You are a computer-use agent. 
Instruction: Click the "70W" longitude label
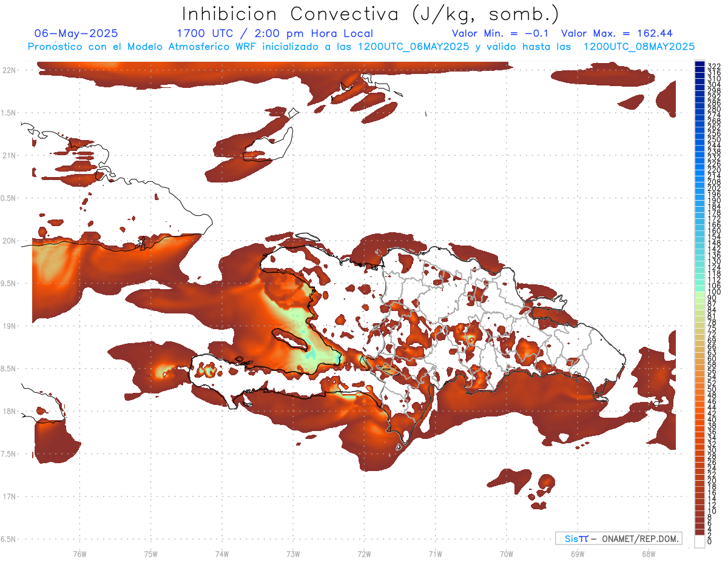(507, 554)
